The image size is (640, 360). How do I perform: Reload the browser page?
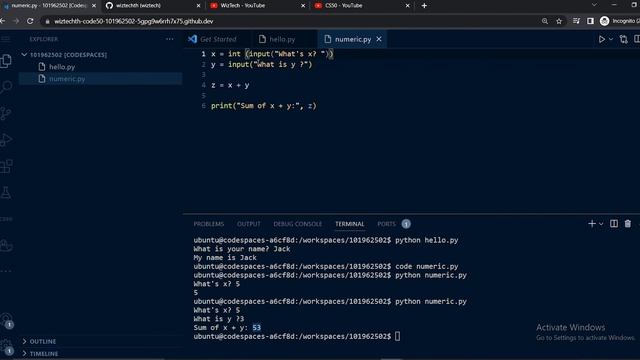(30, 21)
